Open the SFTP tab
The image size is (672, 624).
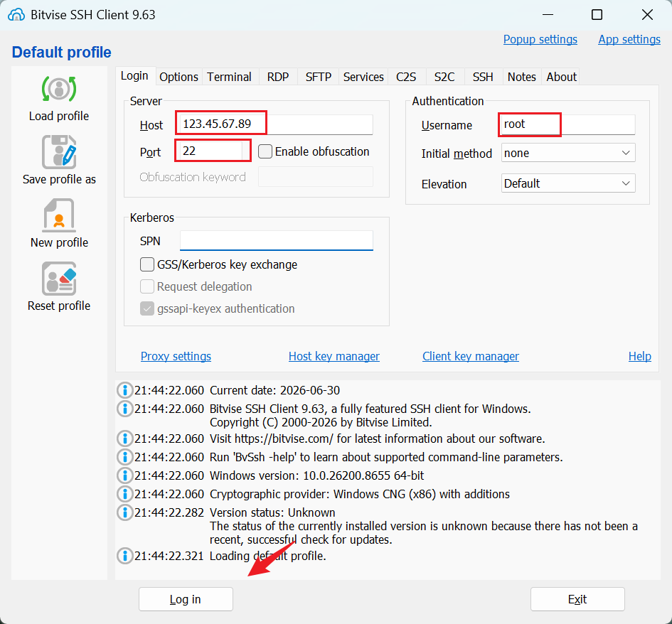[319, 77]
